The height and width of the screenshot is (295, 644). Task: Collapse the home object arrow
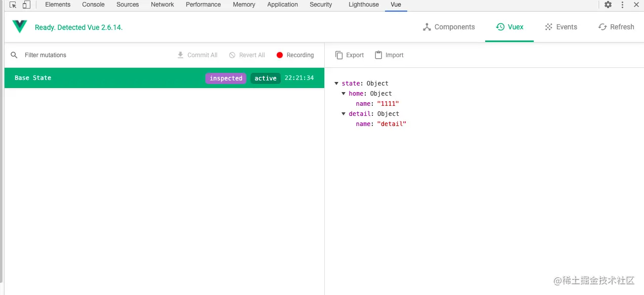click(x=344, y=94)
